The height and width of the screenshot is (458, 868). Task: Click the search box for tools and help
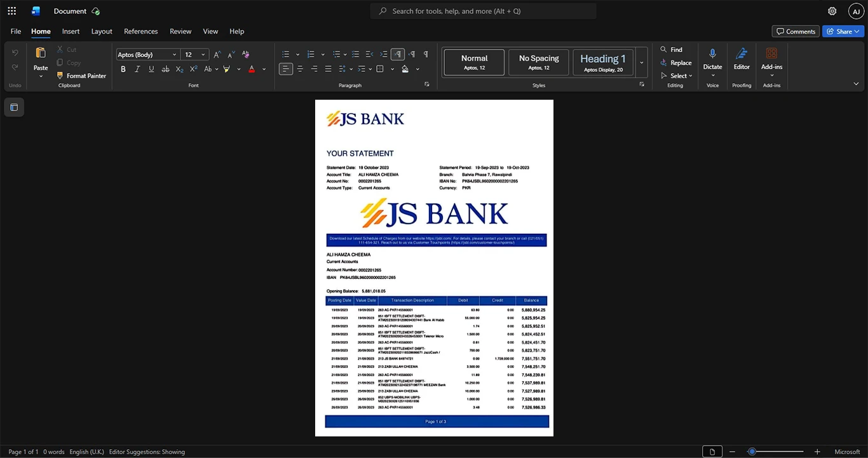483,11
